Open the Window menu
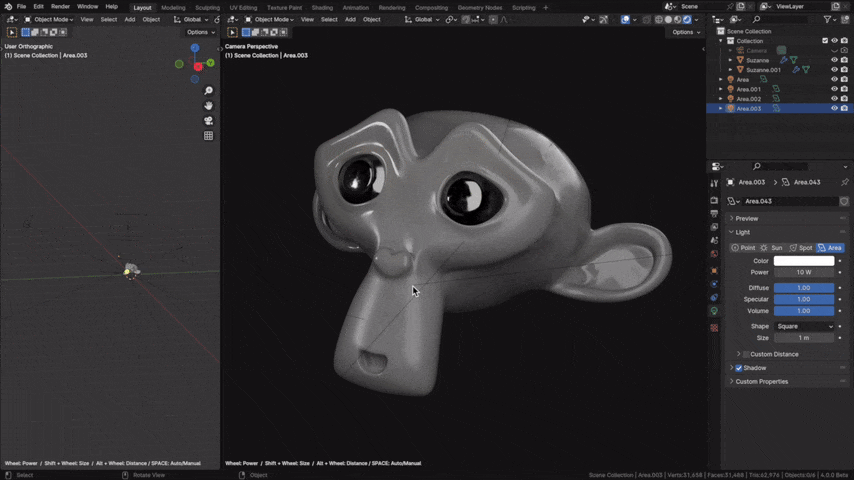Viewport: 854px width, 480px height. point(87,7)
